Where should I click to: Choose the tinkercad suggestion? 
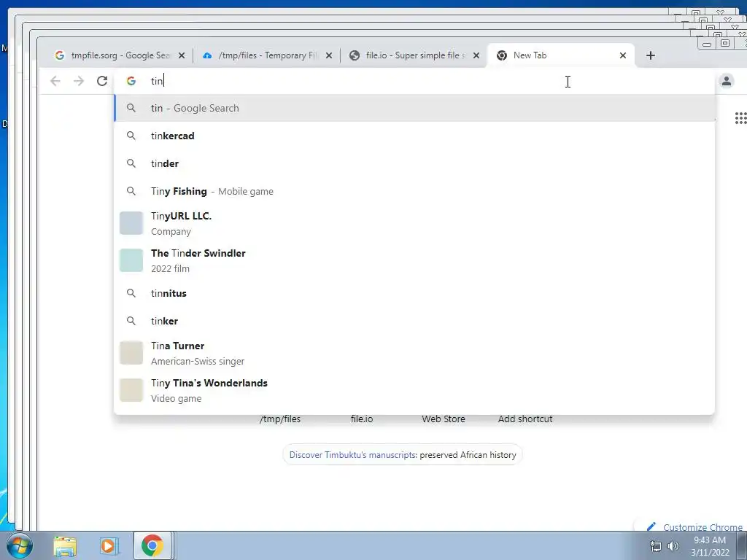(414, 136)
